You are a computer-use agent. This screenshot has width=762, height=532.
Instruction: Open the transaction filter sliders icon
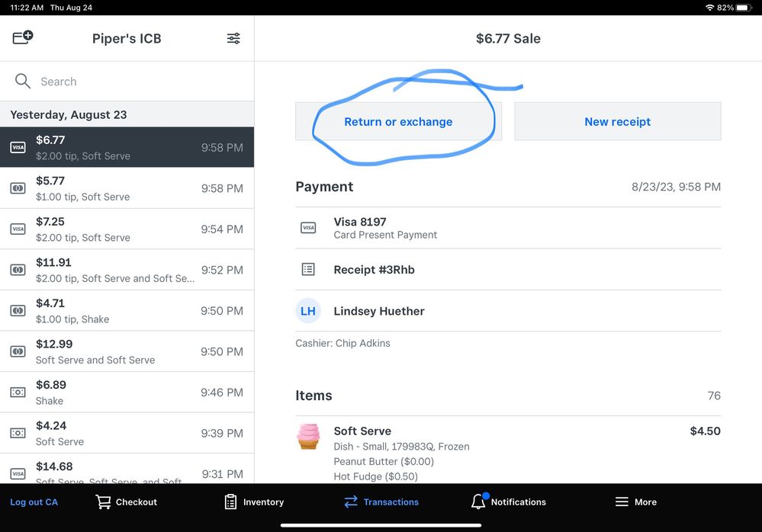[233, 38]
